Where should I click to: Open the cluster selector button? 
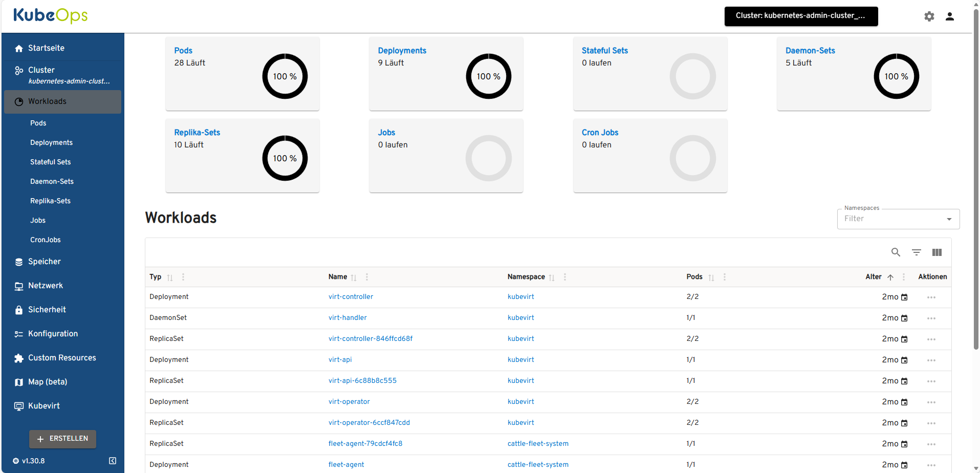pos(801,16)
